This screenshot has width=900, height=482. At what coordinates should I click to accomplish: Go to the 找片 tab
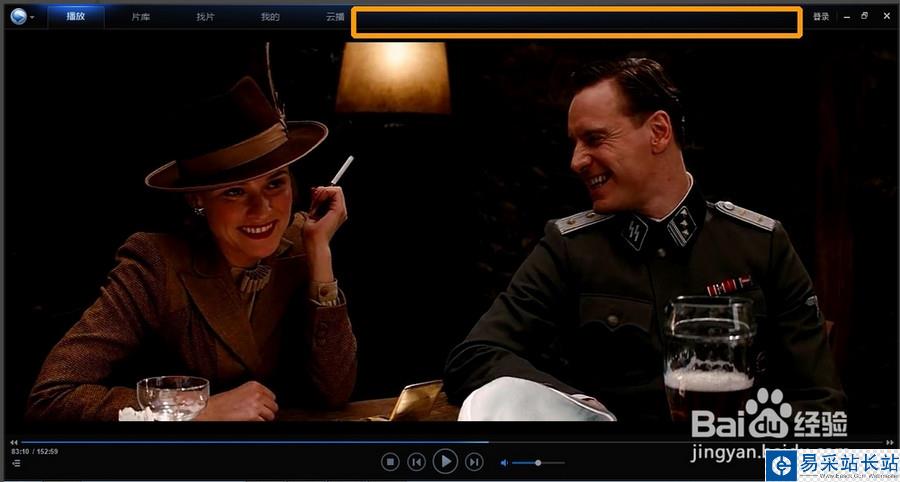tap(205, 17)
